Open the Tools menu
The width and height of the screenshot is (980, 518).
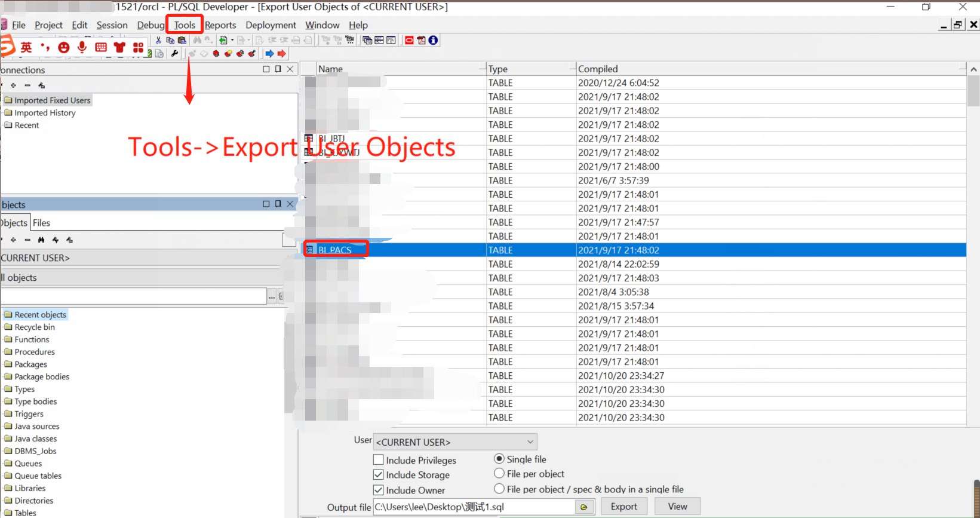pos(185,25)
